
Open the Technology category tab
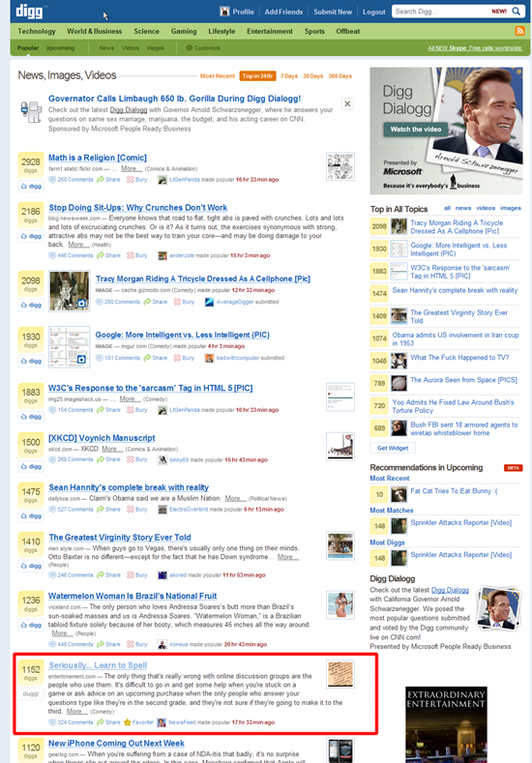point(37,31)
